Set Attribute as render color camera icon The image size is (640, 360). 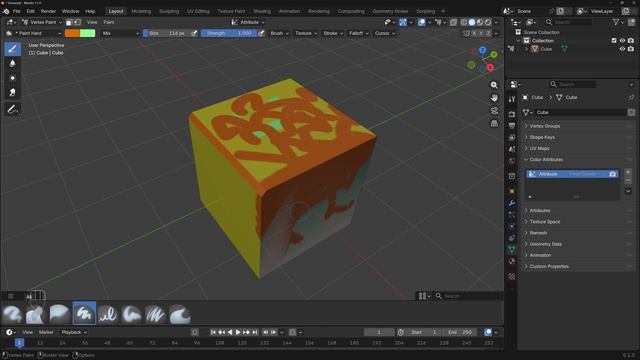tap(612, 174)
